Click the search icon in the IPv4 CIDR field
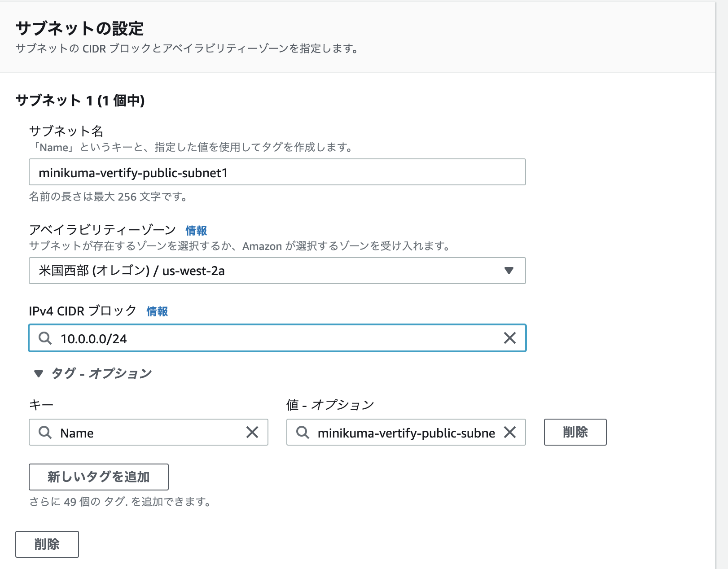Viewport: 728px width, 569px height. (44, 338)
